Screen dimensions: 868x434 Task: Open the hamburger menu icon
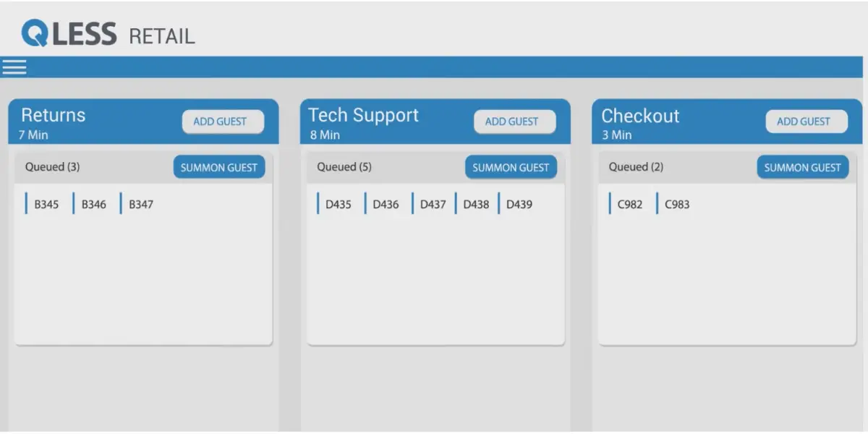tap(14, 67)
